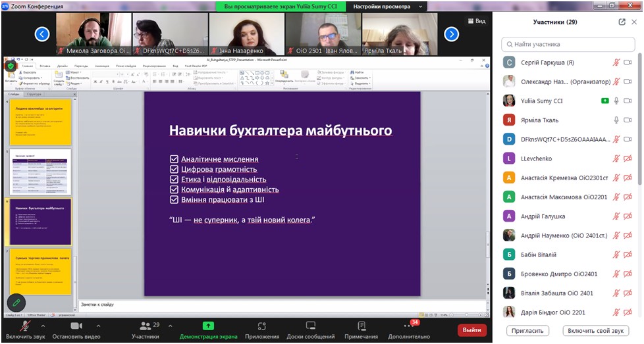Leave the meeting with the Выйти button
644x344 pixels.
pyautogui.click(x=471, y=330)
